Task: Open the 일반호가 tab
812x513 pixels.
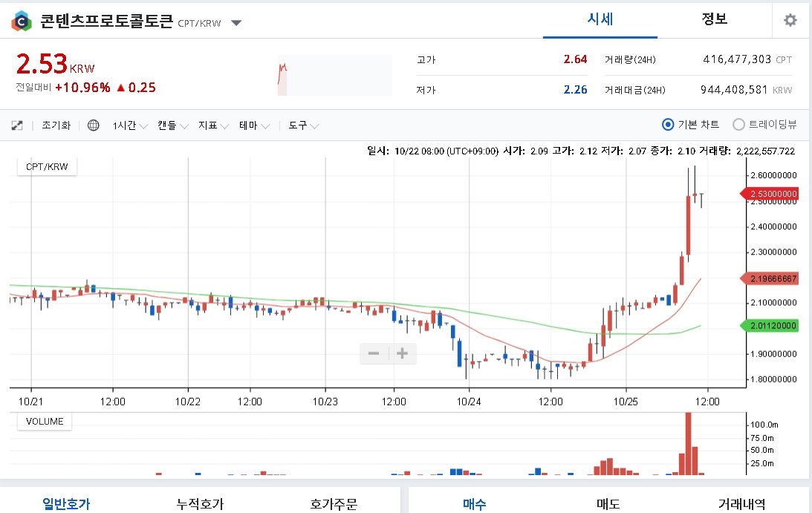Action: (x=66, y=503)
